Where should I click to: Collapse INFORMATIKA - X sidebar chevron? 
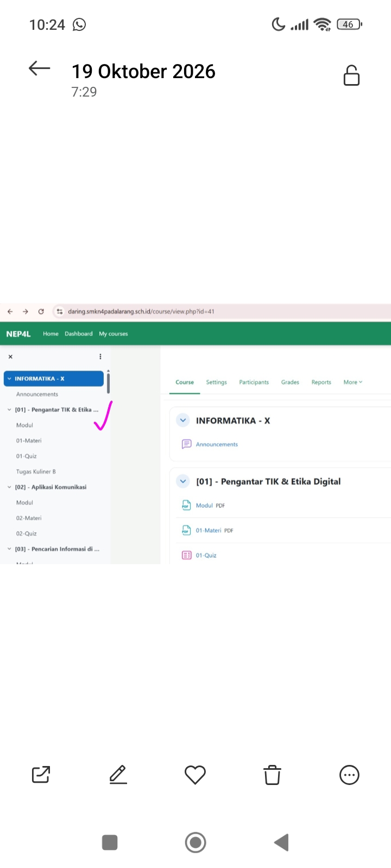(x=9, y=379)
